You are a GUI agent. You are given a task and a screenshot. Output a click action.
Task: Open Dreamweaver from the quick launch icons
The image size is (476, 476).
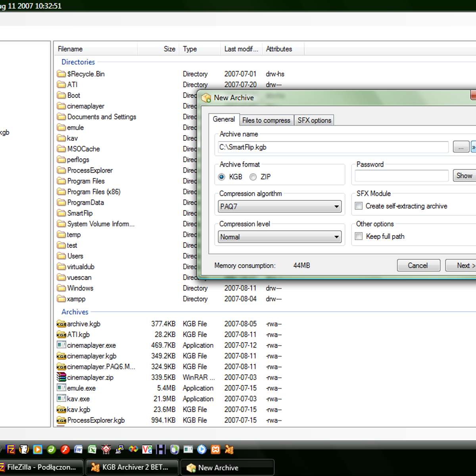point(51,449)
